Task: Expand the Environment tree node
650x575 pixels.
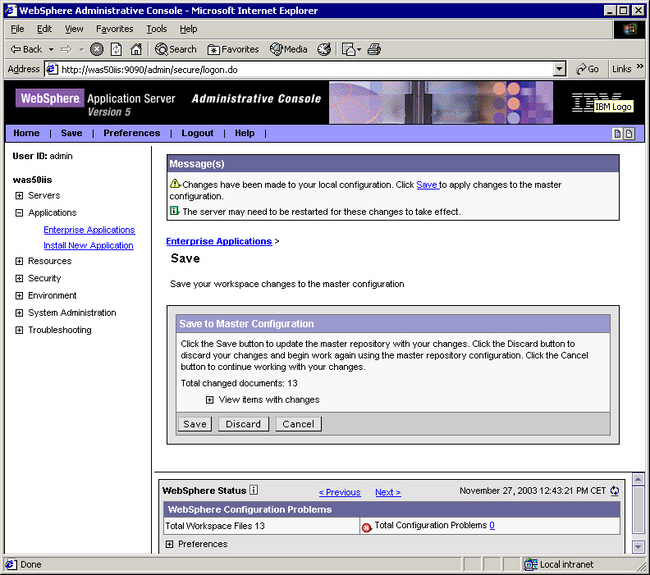Action: pyautogui.click(x=19, y=296)
